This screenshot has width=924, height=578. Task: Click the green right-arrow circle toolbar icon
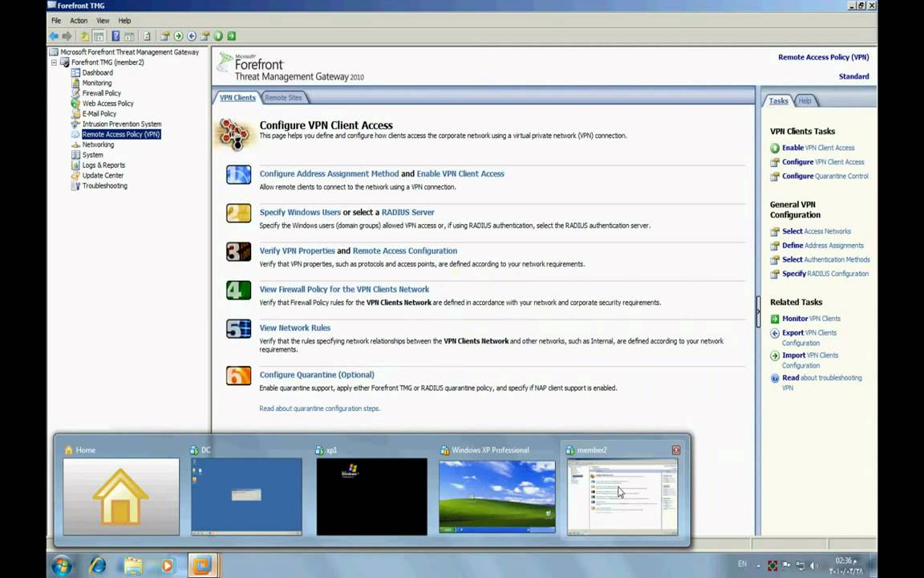[179, 36]
